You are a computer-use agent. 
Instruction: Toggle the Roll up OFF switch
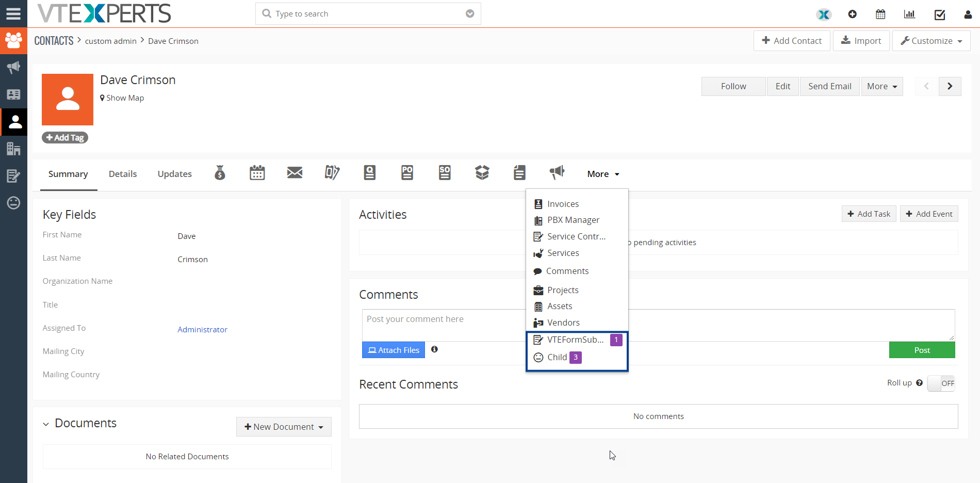click(941, 383)
